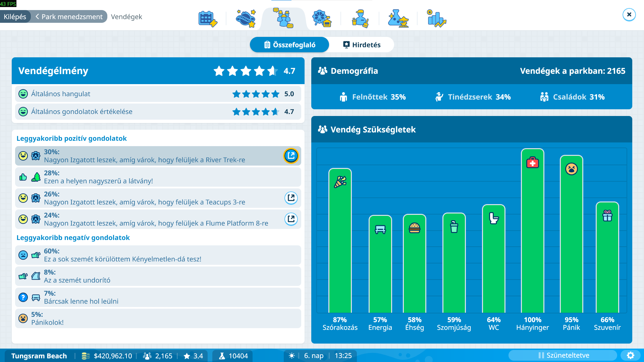This screenshot has height=362, width=644.
Task: Go to Flume Platform 8 link icon
Action: tap(291, 219)
